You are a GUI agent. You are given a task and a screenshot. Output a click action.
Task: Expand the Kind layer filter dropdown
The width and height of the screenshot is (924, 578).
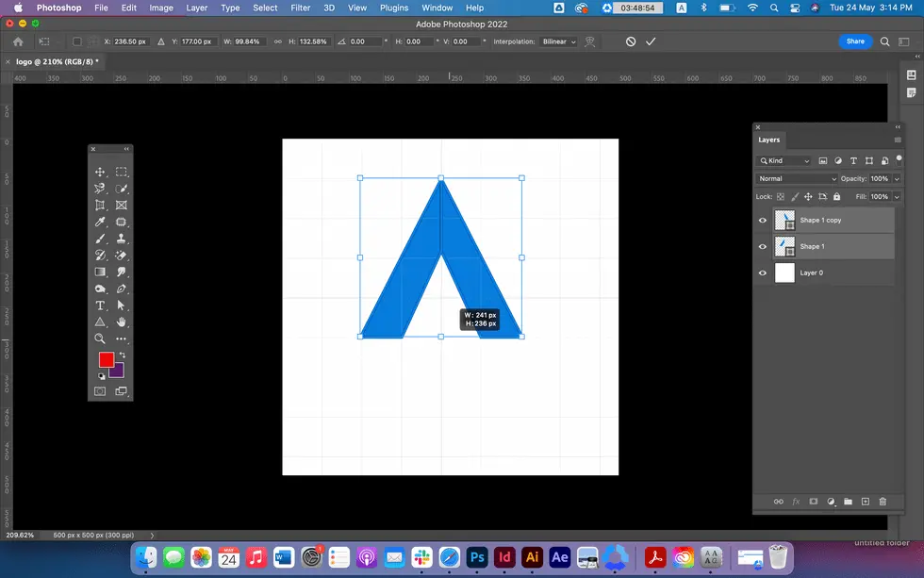(x=785, y=161)
